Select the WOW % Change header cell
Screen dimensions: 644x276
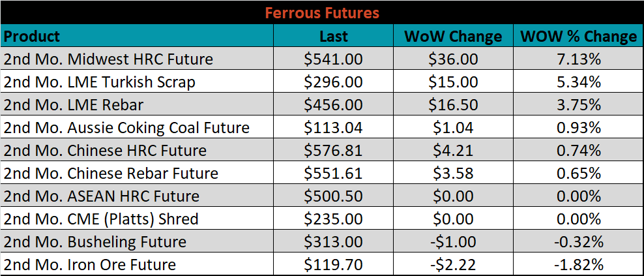point(578,36)
